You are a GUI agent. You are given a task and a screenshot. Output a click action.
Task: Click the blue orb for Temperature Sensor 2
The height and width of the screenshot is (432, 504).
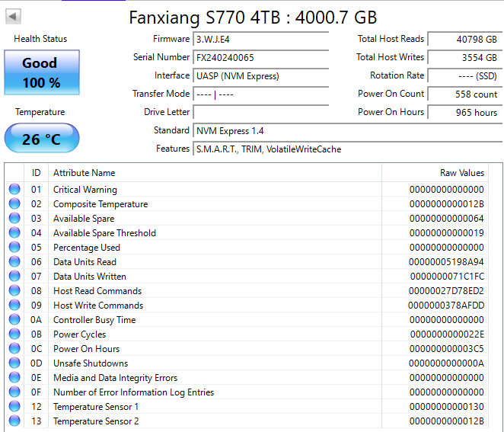(x=14, y=421)
